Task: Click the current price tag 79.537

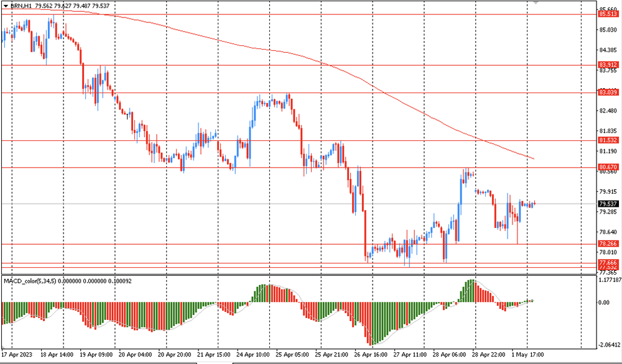Action: click(x=608, y=204)
